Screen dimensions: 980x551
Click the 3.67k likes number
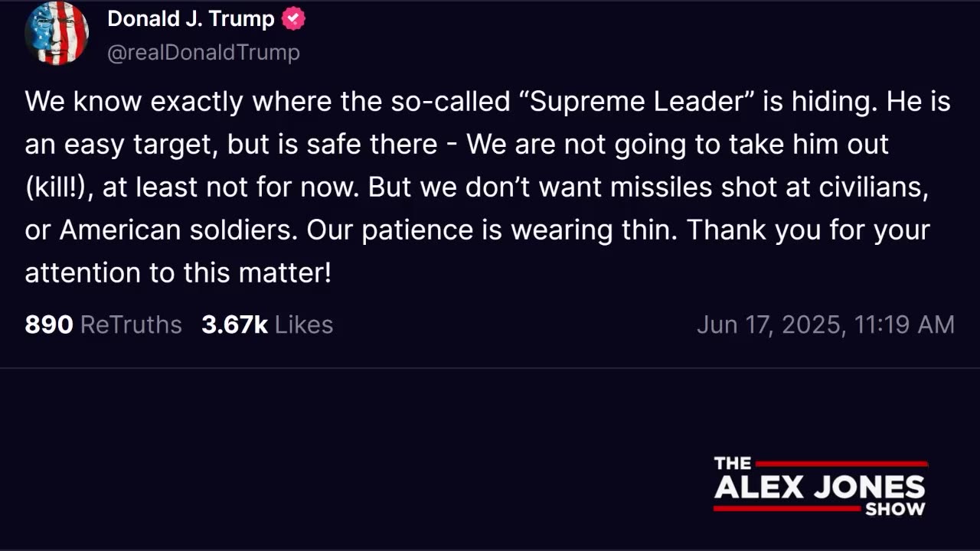tap(234, 324)
